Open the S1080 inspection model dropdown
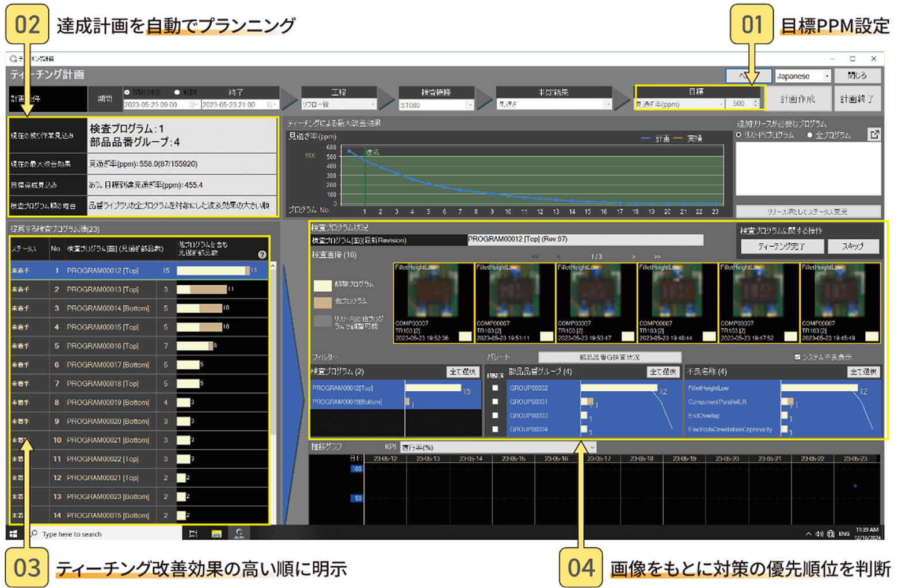The height and width of the screenshot is (588, 921). point(436,105)
